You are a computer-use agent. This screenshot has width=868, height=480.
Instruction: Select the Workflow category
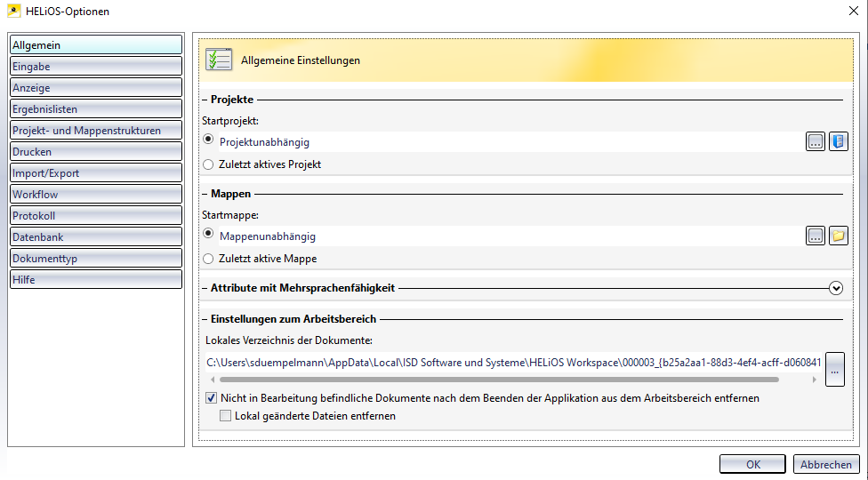(96, 194)
